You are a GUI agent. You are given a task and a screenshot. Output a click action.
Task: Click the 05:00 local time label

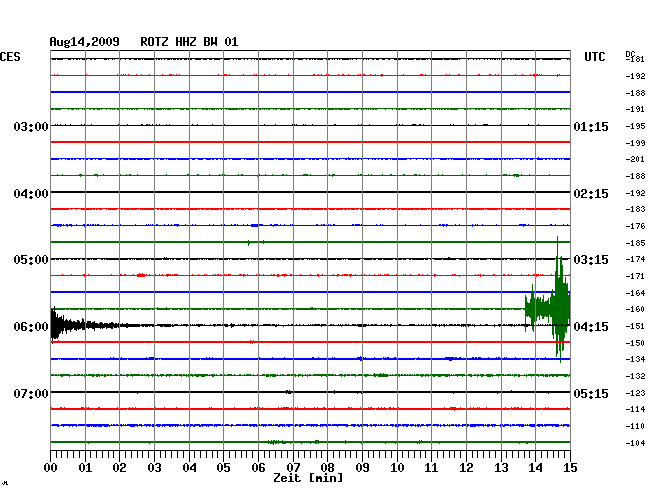(31, 260)
